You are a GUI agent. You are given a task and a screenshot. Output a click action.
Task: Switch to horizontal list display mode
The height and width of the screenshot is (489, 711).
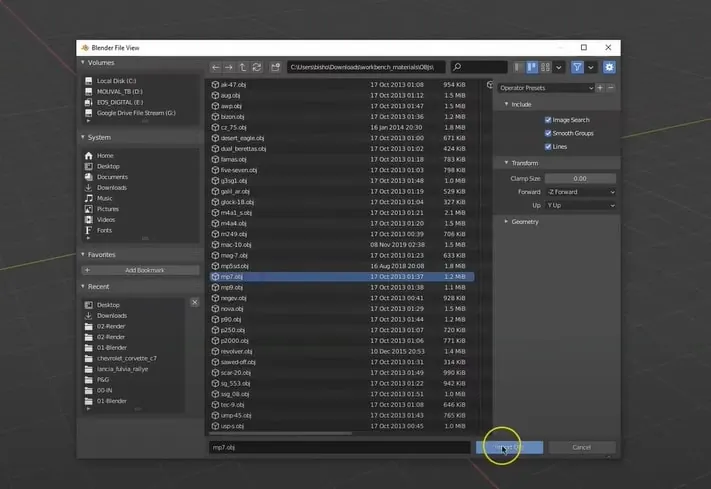(x=532, y=67)
